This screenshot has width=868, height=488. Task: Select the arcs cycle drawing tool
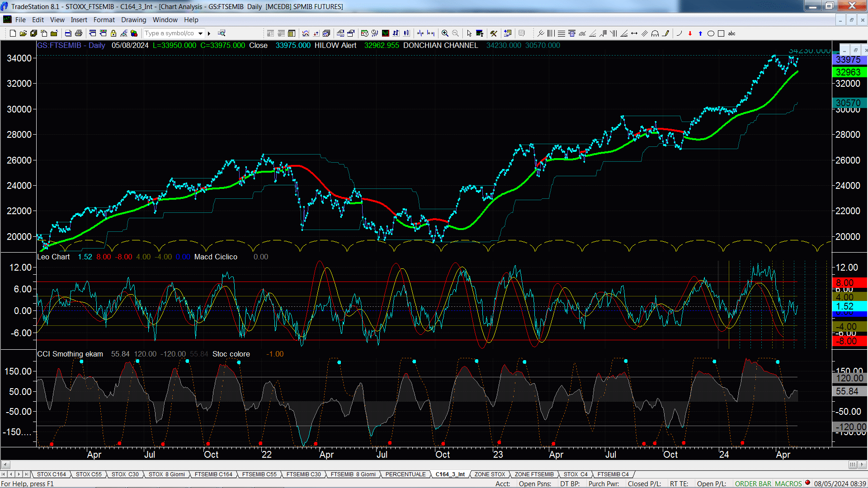tap(655, 33)
